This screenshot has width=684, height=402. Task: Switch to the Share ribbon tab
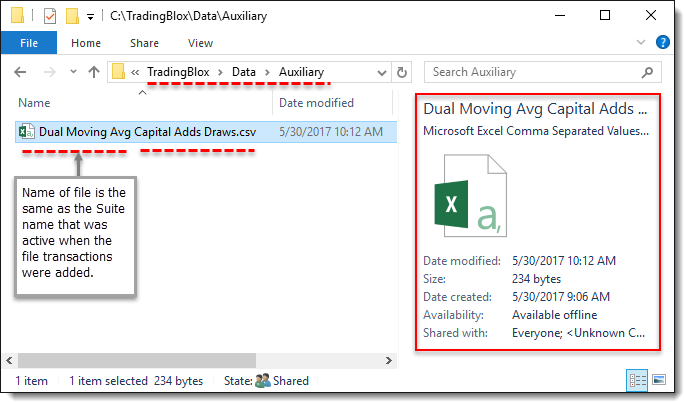tap(144, 43)
